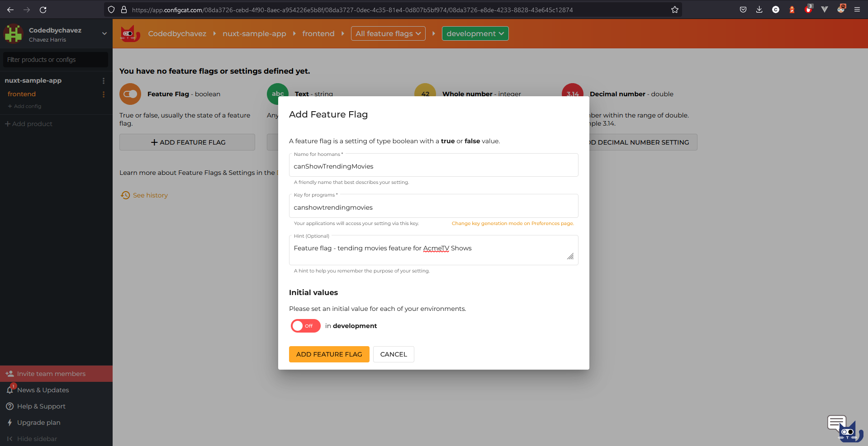This screenshot has width=868, height=446.
Task: Open the kebab menu next to frontend config
Action: (104, 94)
